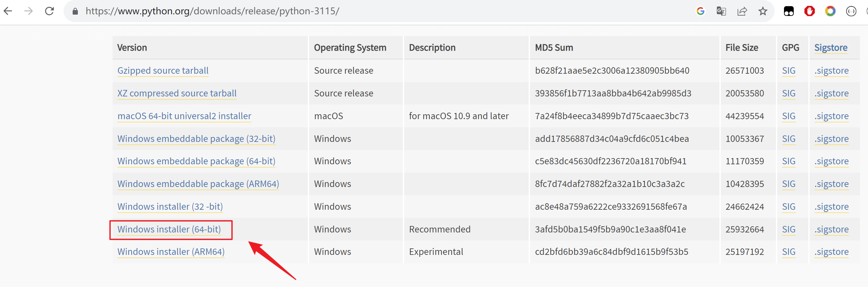Screen dimensions: 868x287
Task: Click macOS 64-bit universal2 installer link
Action: click(x=184, y=116)
